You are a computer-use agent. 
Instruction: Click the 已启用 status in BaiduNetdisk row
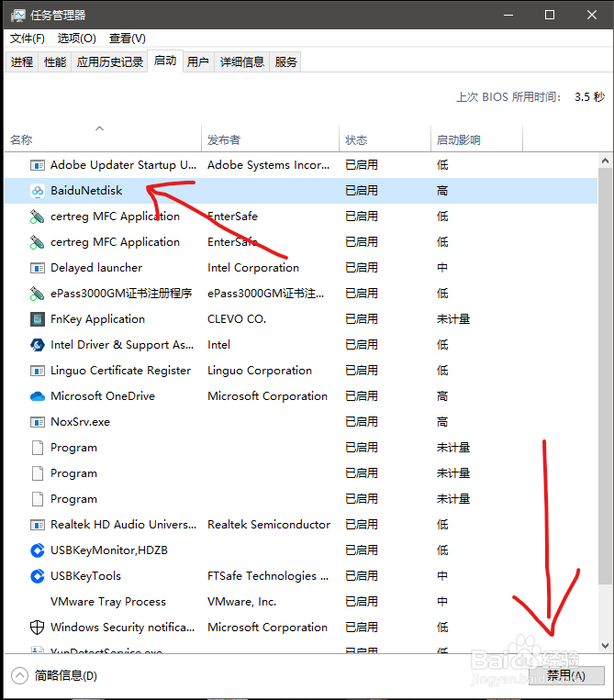pyautogui.click(x=362, y=191)
